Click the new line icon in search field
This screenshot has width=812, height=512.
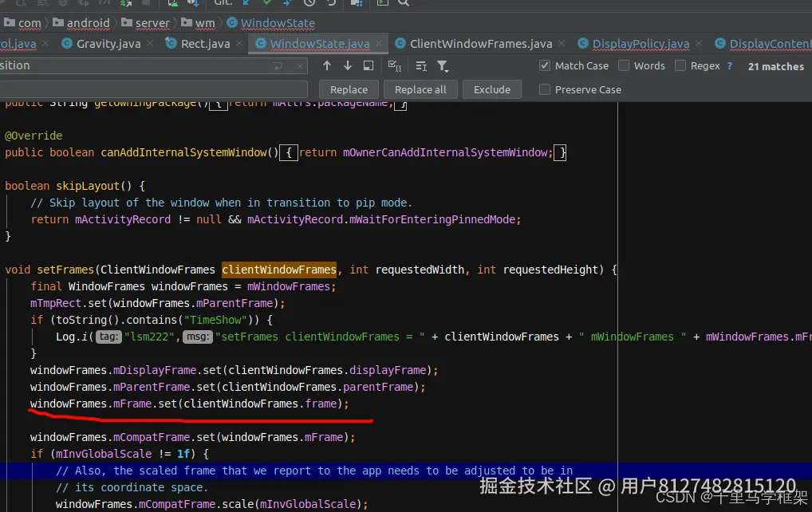tap(278, 66)
